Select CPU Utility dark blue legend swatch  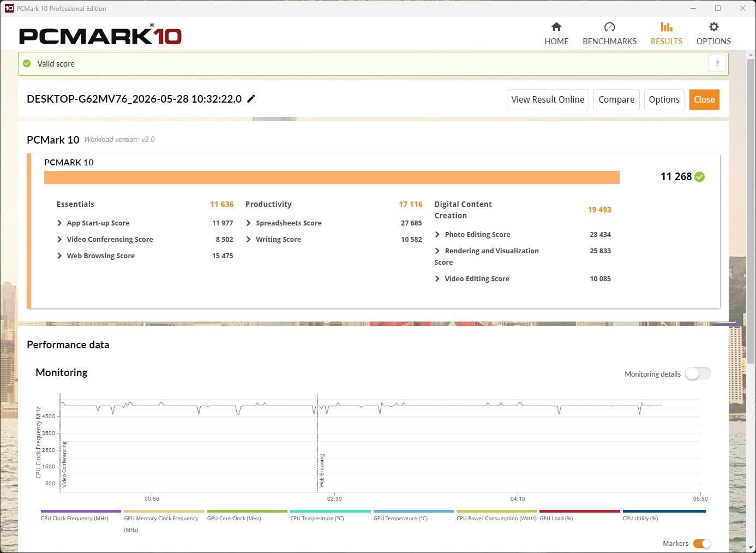pos(664,512)
